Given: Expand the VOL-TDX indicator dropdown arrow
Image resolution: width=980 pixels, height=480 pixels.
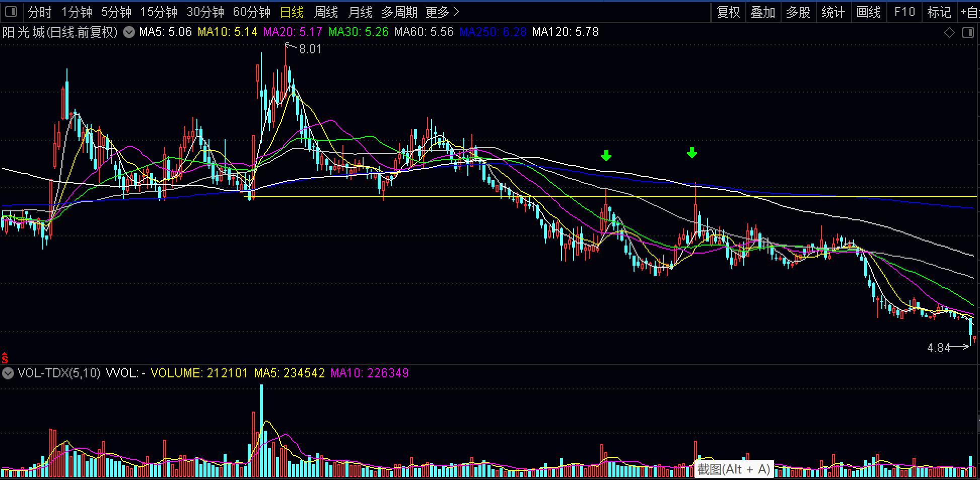Looking at the screenshot, I should pos(8,373).
